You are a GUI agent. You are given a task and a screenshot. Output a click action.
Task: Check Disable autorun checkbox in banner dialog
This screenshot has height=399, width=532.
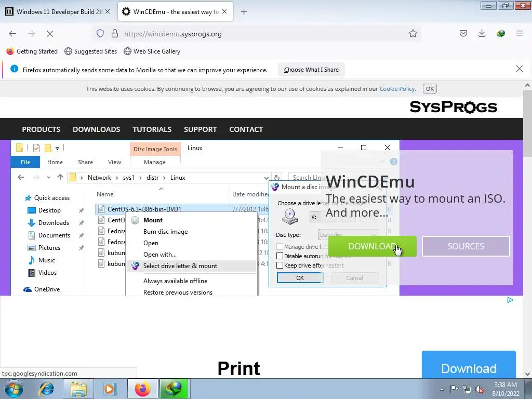(x=280, y=256)
